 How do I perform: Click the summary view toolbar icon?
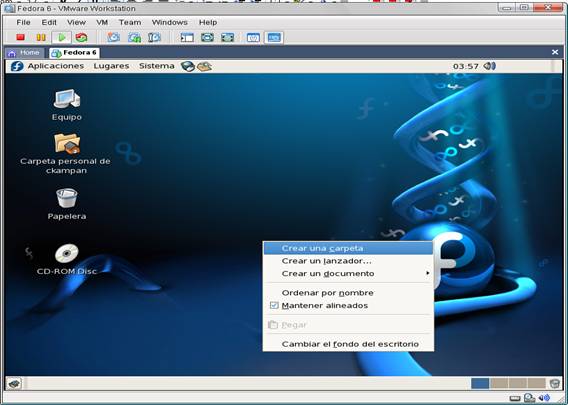tap(253, 37)
